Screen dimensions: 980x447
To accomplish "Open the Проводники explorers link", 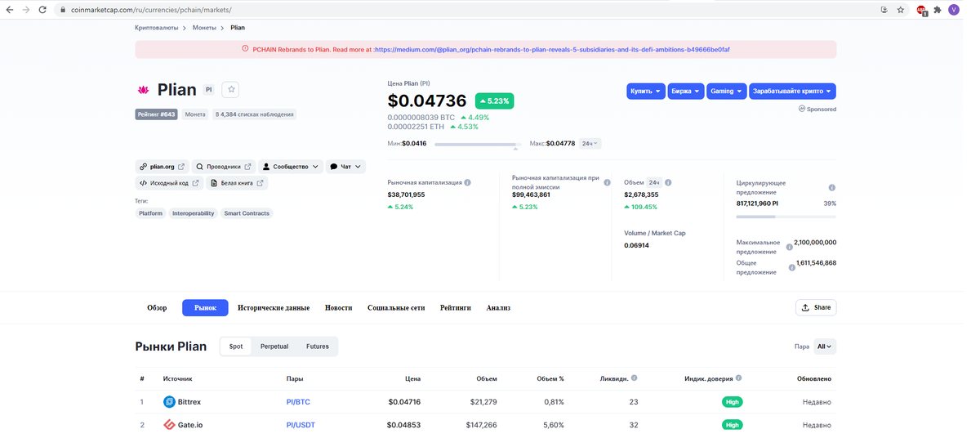I will [224, 167].
